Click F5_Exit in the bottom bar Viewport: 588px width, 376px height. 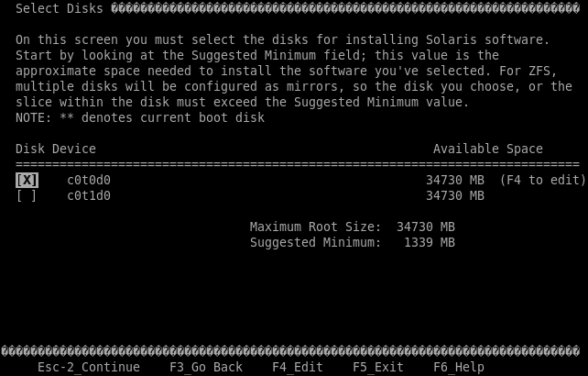pyautogui.click(x=378, y=367)
